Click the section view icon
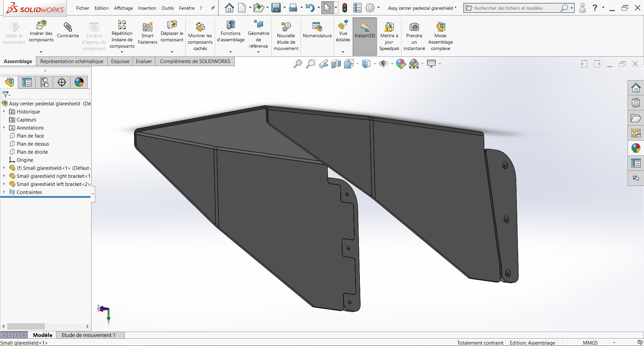 click(x=336, y=64)
